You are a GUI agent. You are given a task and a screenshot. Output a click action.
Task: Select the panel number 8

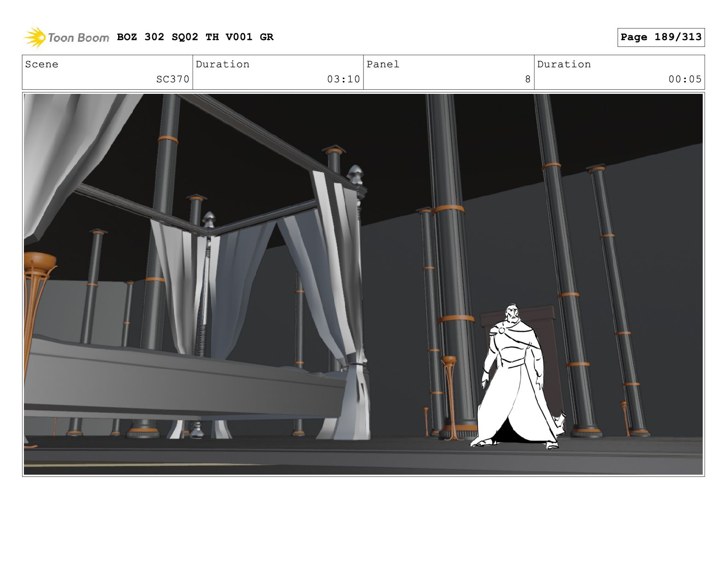coord(528,79)
